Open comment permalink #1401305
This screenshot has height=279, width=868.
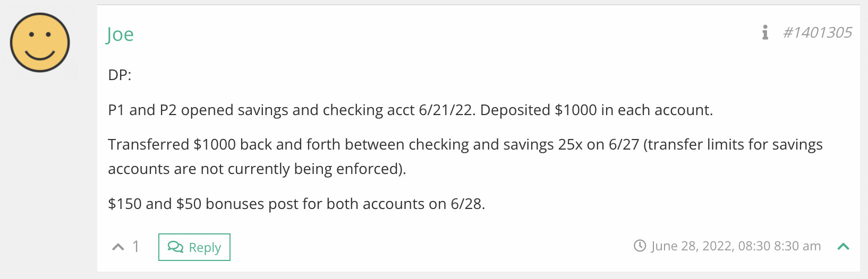[818, 33]
